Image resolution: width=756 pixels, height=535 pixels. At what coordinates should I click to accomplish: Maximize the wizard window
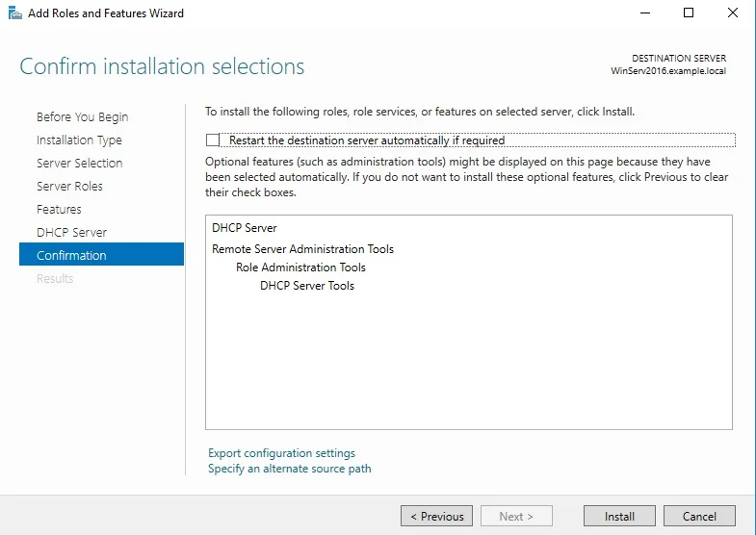pos(688,13)
